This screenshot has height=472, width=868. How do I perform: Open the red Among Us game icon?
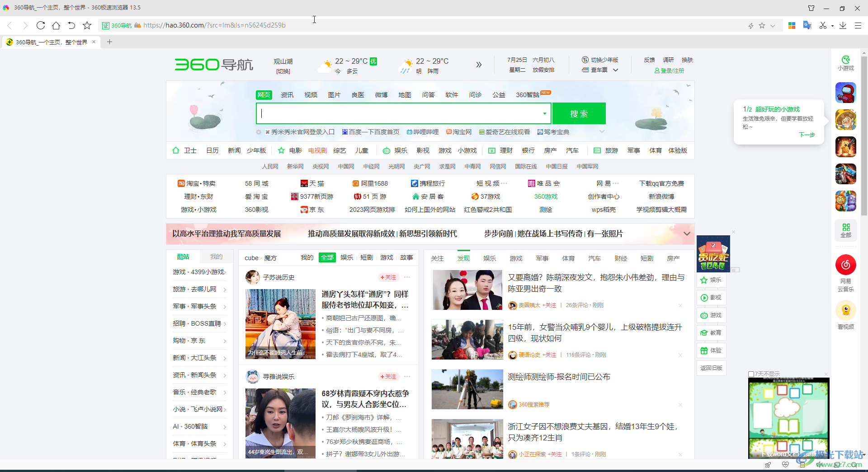coord(845,93)
